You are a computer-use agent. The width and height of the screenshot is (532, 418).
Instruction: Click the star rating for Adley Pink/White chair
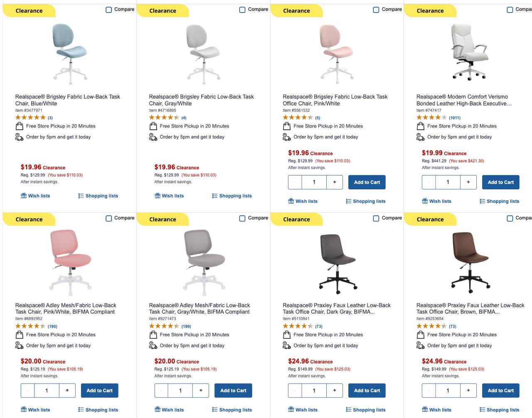pyautogui.click(x=30, y=326)
